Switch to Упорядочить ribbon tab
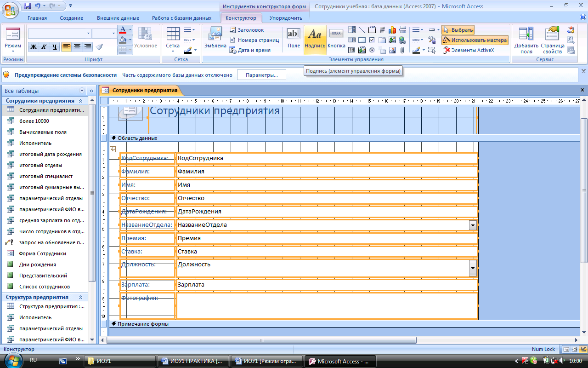Image resolution: width=588 pixels, height=368 pixels. click(x=286, y=18)
